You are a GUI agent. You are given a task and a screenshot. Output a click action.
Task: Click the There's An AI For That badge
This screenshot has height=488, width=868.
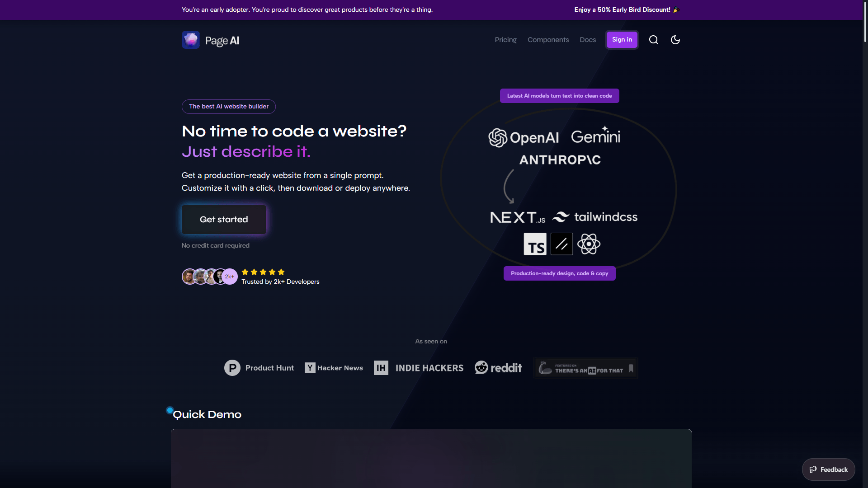pos(585,368)
